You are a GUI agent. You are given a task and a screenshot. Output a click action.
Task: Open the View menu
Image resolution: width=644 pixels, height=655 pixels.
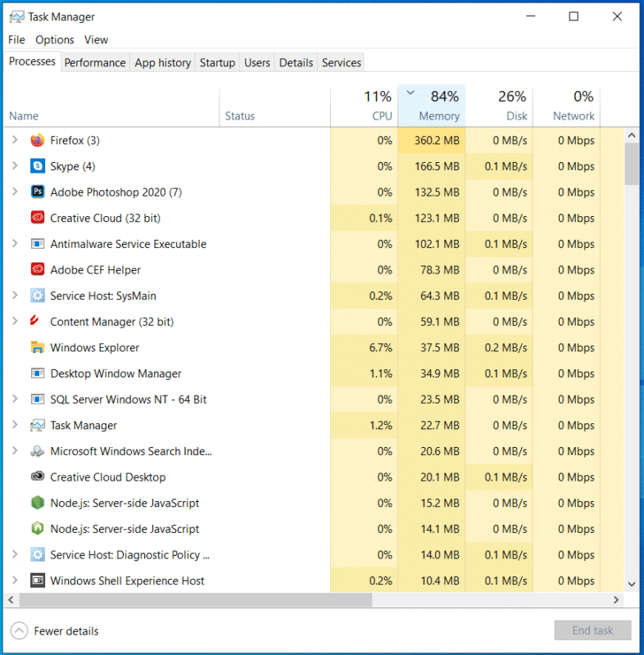coord(96,39)
